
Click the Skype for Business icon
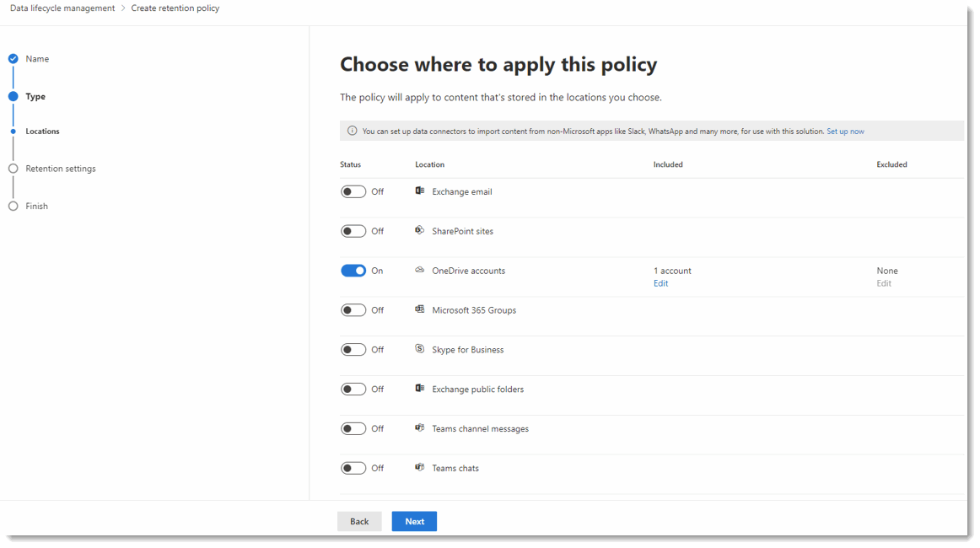tap(420, 349)
